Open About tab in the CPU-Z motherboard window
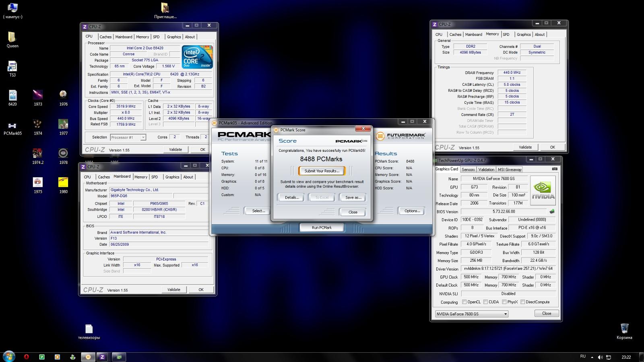Image resolution: width=644 pixels, height=362 pixels. point(188,177)
